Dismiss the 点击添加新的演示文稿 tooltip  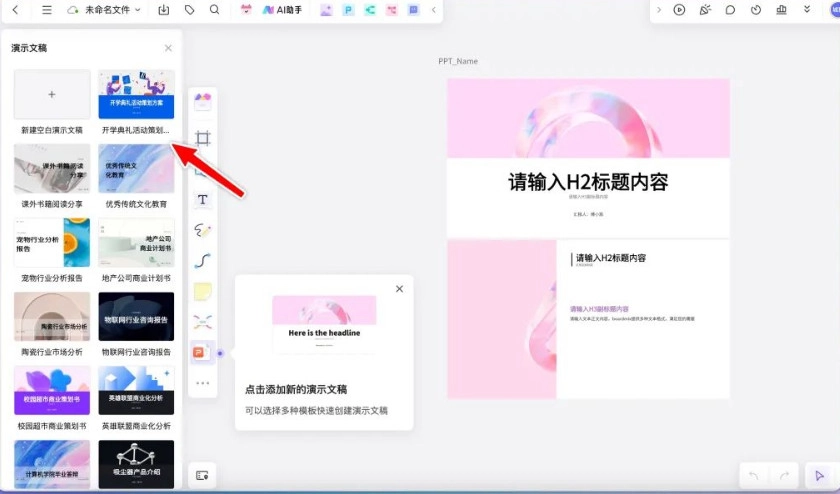(x=399, y=289)
